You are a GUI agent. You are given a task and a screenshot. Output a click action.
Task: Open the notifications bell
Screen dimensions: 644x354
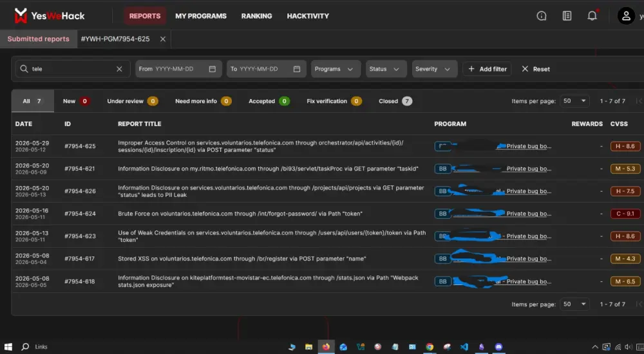pos(592,16)
